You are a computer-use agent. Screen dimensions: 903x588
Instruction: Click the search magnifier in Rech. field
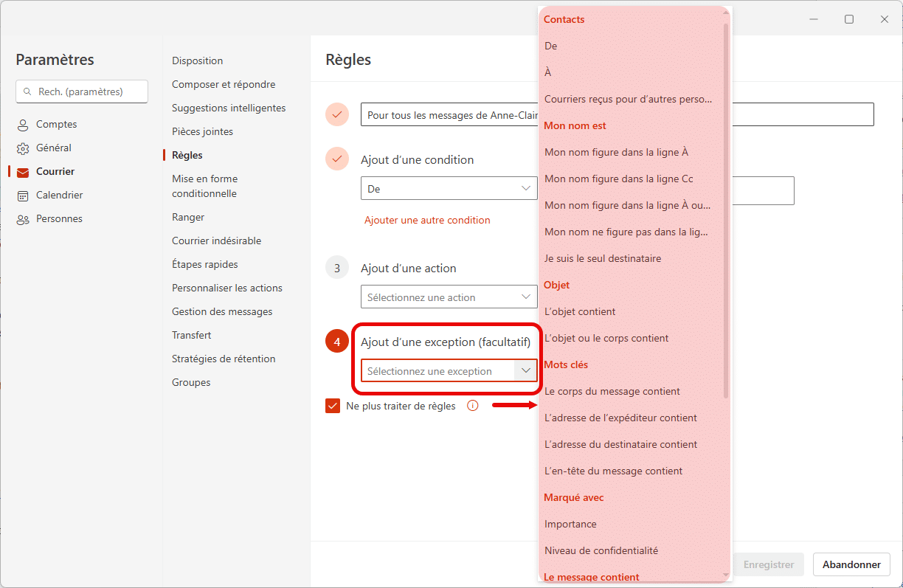click(x=28, y=91)
